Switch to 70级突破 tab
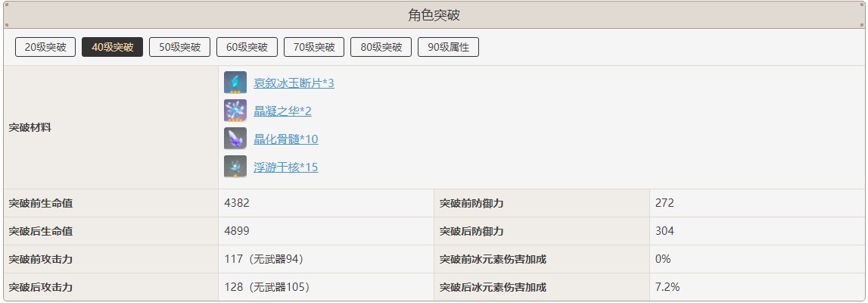This screenshot has height=303, width=868. (x=314, y=47)
